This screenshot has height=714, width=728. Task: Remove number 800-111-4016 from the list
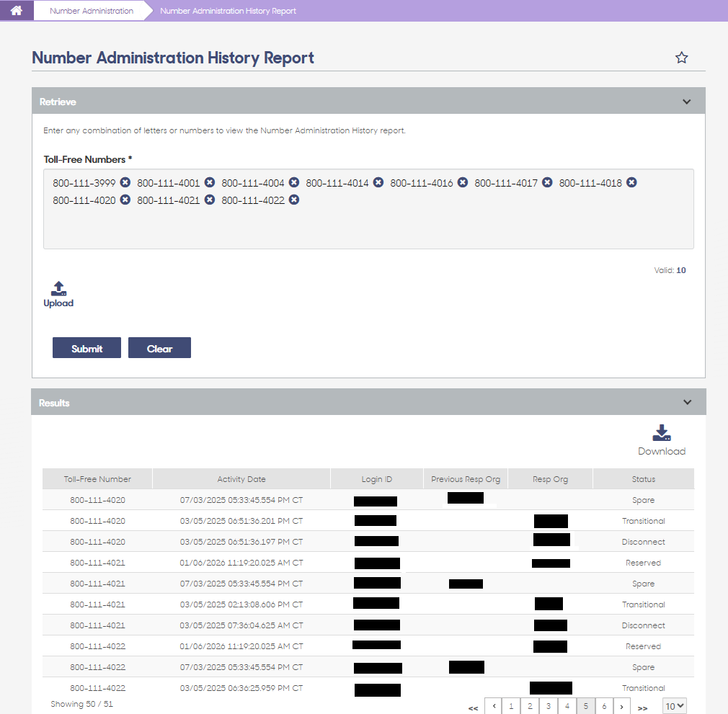click(x=463, y=182)
